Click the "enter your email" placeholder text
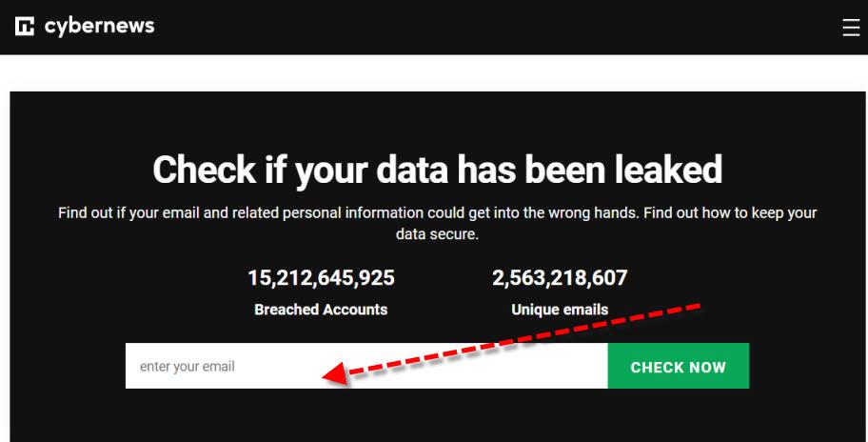Image resolution: width=868 pixels, height=442 pixels. pyautogui.click(x=187, y=367)
